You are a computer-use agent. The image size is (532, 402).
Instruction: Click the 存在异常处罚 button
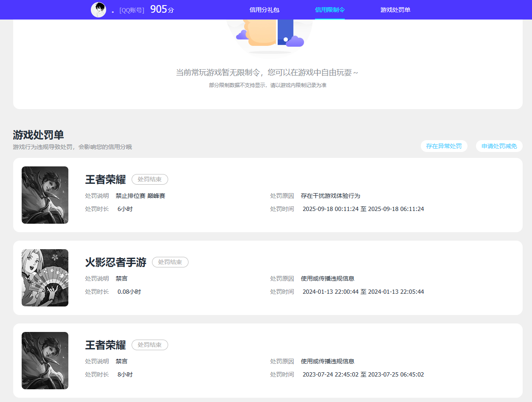pyautogui.click(x=444, y=146)
